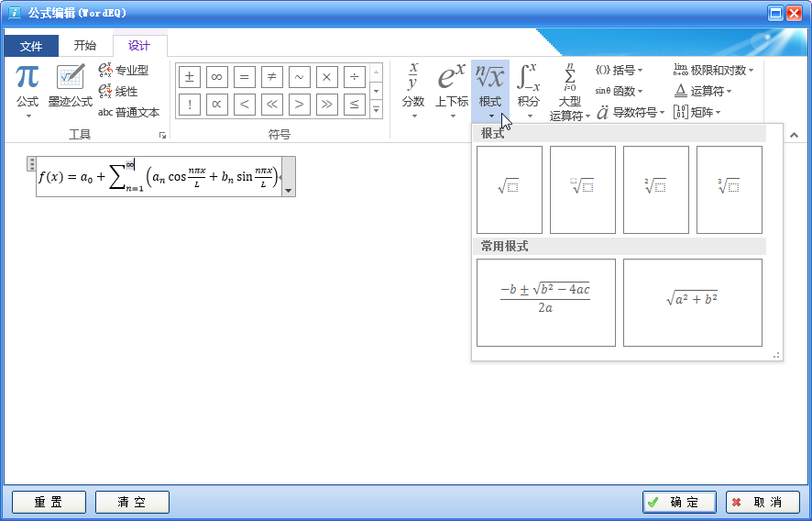
Task: Insert square root with degree 2
Action: click(656, 190)
